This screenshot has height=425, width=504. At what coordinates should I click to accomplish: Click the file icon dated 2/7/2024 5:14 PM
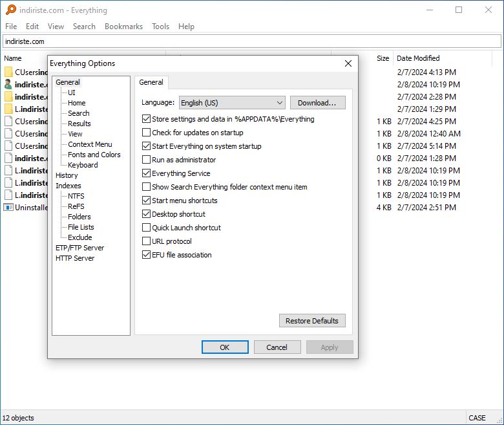click(8, 146)
